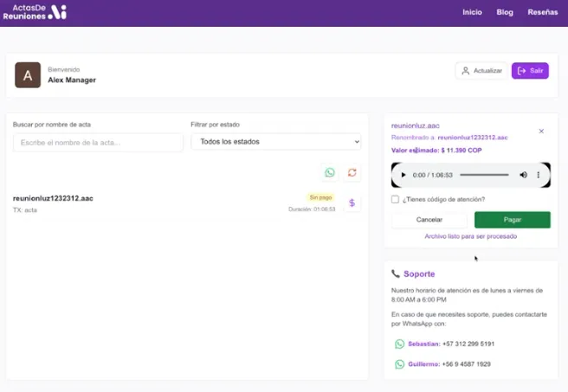Play the audio recording
Viewport: 568px width, 392px height.
point(403,175)
